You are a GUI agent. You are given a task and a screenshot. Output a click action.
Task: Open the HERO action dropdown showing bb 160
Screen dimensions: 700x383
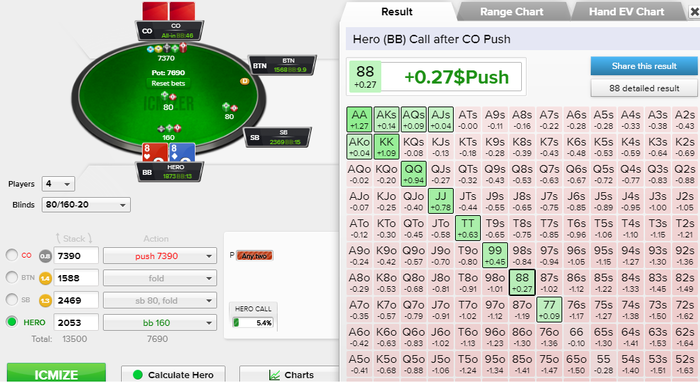point(160,323)
